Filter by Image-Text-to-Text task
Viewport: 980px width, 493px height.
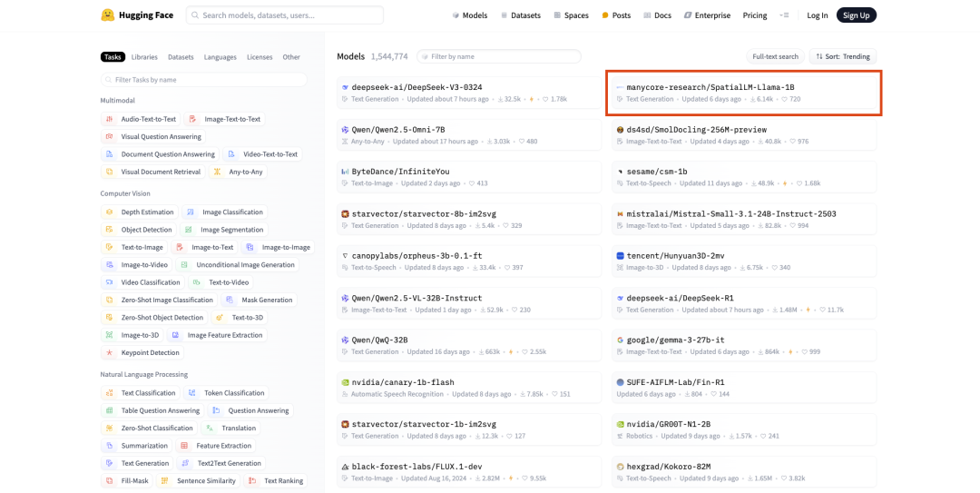tap(224, 119)
